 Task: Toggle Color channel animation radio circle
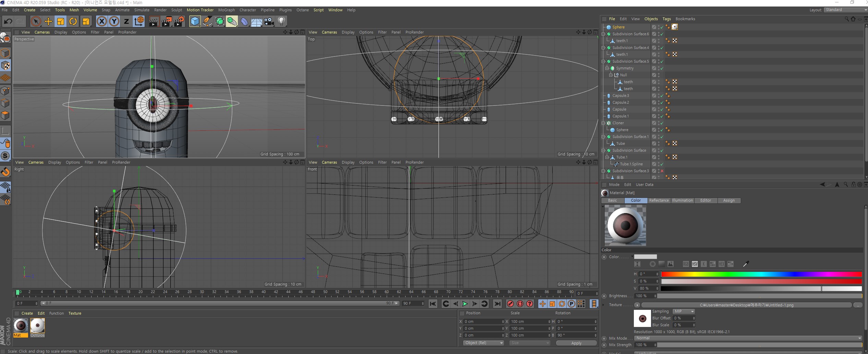click(x=604, y=257)
